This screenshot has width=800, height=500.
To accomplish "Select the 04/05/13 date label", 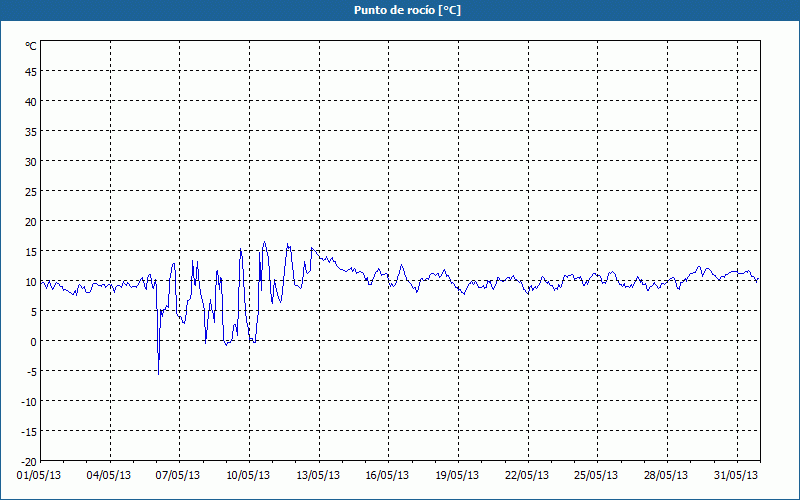I will point(110,475).
